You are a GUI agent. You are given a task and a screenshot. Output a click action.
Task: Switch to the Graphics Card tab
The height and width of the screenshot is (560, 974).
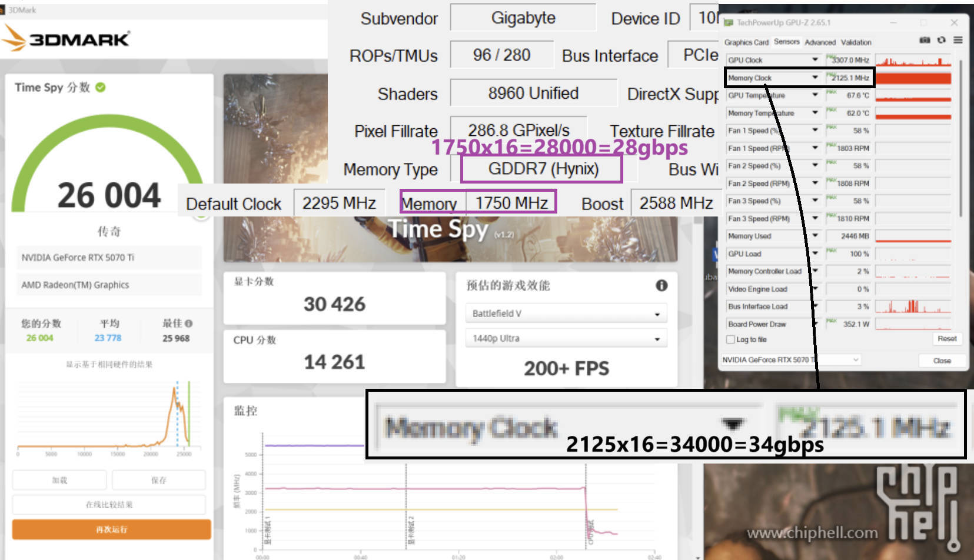tap(746, 42)
